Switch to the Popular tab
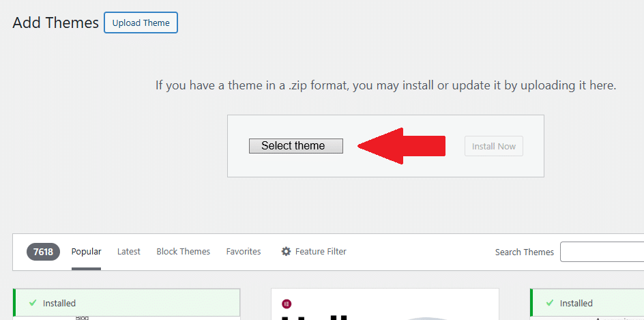This screenshot has height=320, width=644. pyautogui.click(x=86, y=252)
